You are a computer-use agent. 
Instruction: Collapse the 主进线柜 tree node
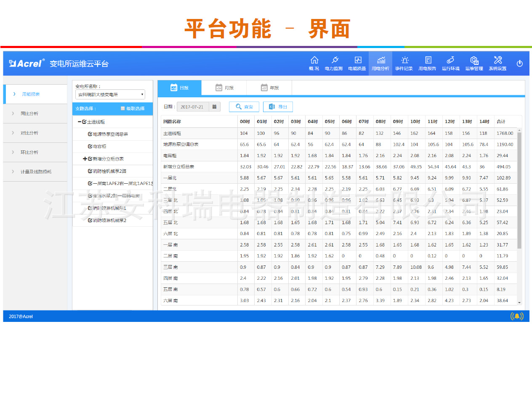pos(80,122)
